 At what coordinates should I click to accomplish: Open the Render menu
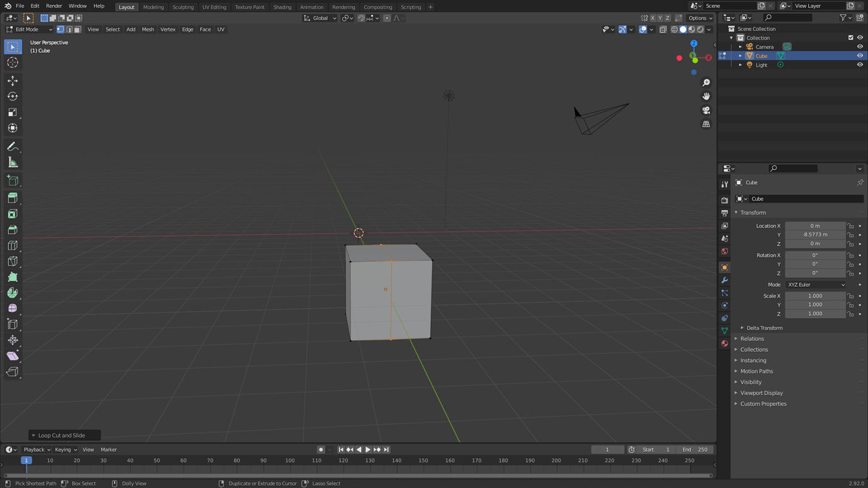[54, 6]
